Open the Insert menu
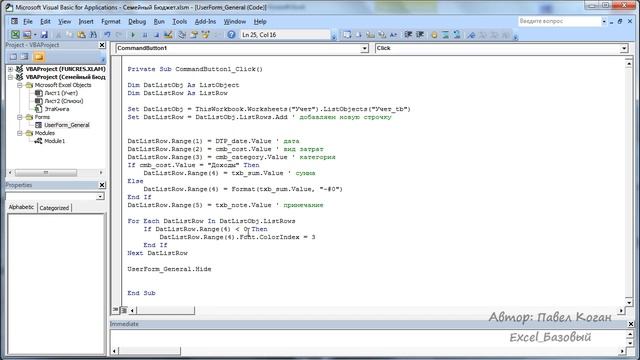Screen dimensions: 640x360 point(86,21)
